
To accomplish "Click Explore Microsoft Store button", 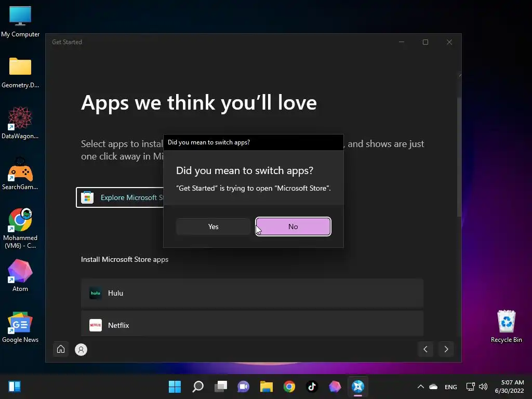I will [x=120, y=197].
